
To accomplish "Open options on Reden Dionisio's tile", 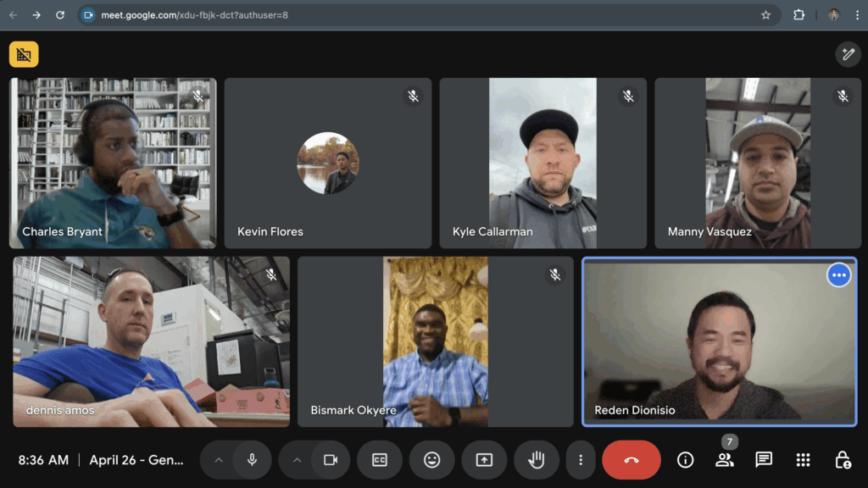I will 838,275.
